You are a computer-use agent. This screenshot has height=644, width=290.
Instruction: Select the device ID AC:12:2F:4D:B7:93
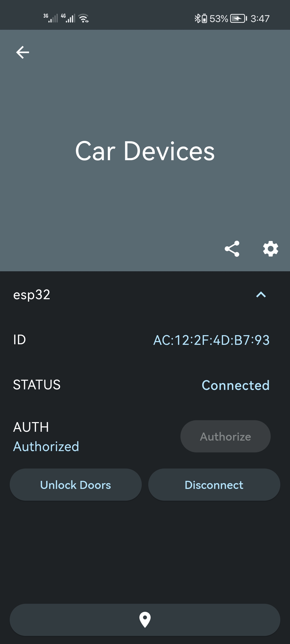(x=212, y=340)
